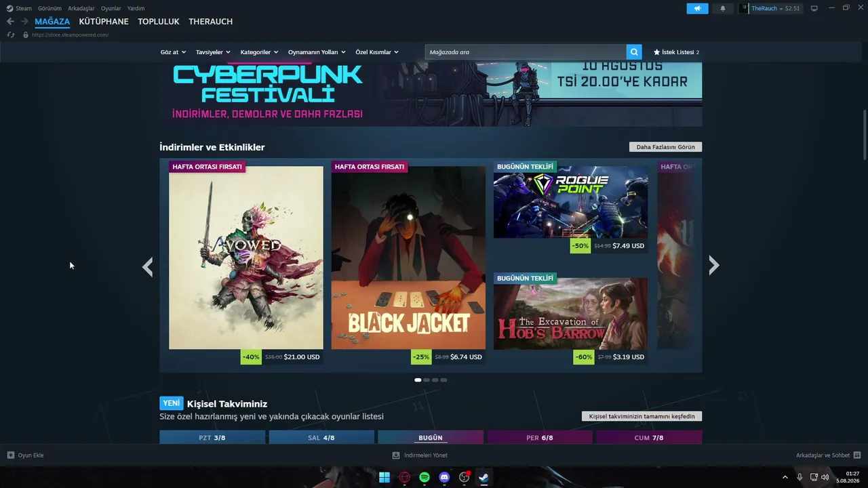Open the notifications bell
Viewport: 868px width, 488px height.
tap(722, 8)
